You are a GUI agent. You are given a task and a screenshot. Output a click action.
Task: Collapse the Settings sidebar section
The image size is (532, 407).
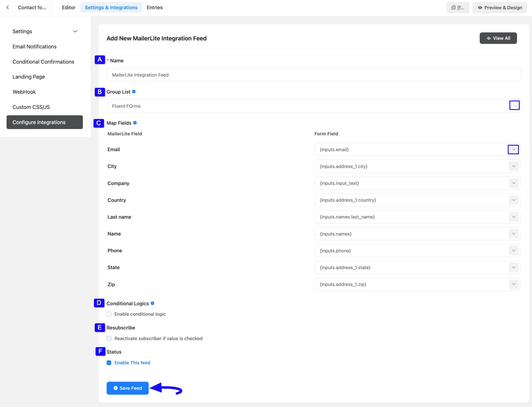tap(75, 32)
